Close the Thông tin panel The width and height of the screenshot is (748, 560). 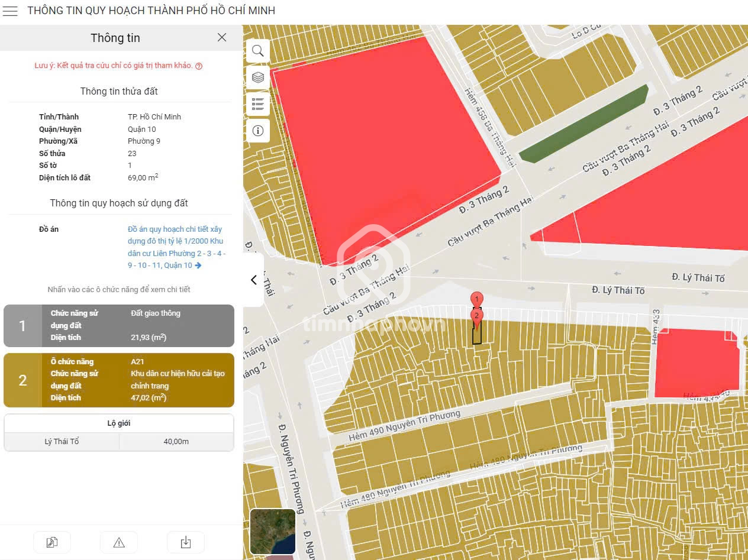(222, 38)
